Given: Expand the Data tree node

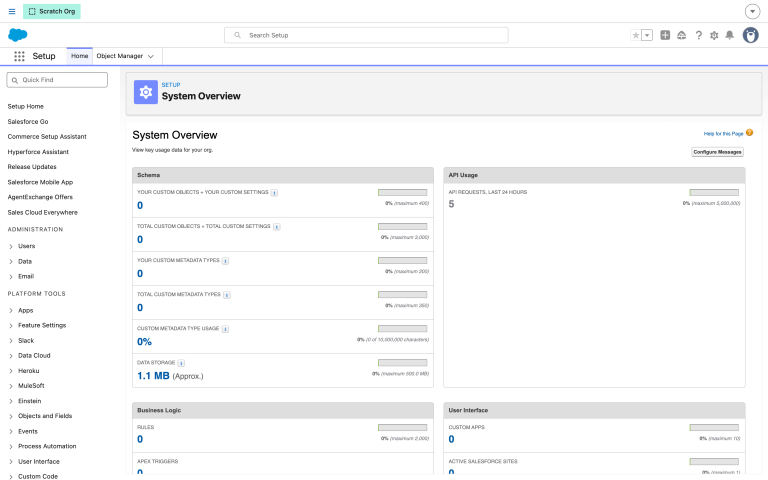Looking at the screenshot, I should point(11,262).
